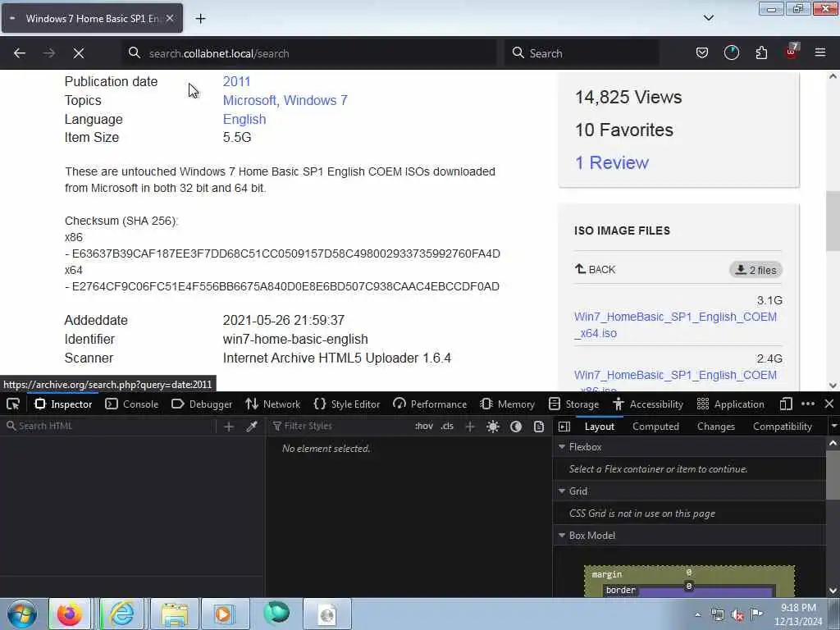Open the 2011 publication date link
Image resolution: width=840 pixels, height=630 pixels.
[x=236, y=81]
